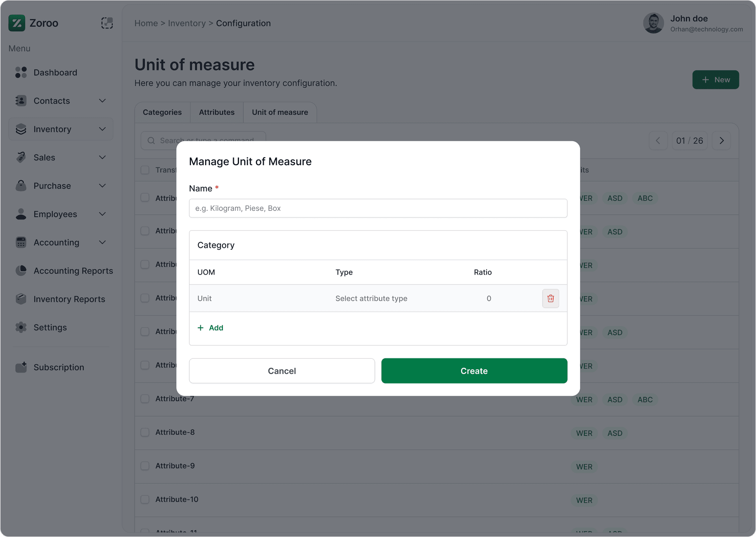Delete the Unit row with trash icon
756x537 pixels.
click(x=550, y=298)
